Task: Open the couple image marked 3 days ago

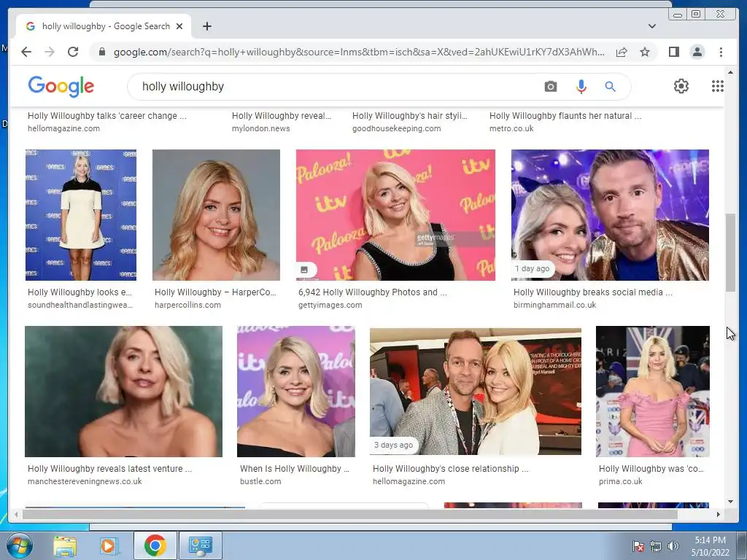Action: click(476, 392)
